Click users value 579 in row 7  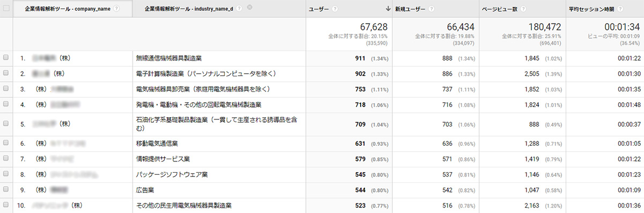tap(360, 159)
